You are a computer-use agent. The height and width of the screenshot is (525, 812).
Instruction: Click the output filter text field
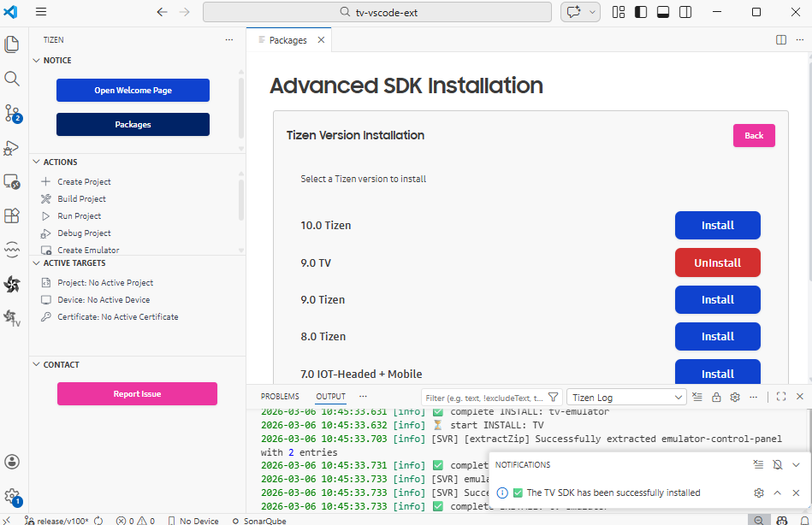(483, 398)
